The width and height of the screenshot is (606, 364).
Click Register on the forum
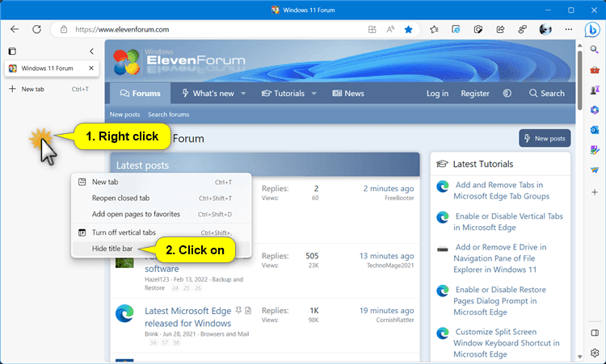coord(475,94)
